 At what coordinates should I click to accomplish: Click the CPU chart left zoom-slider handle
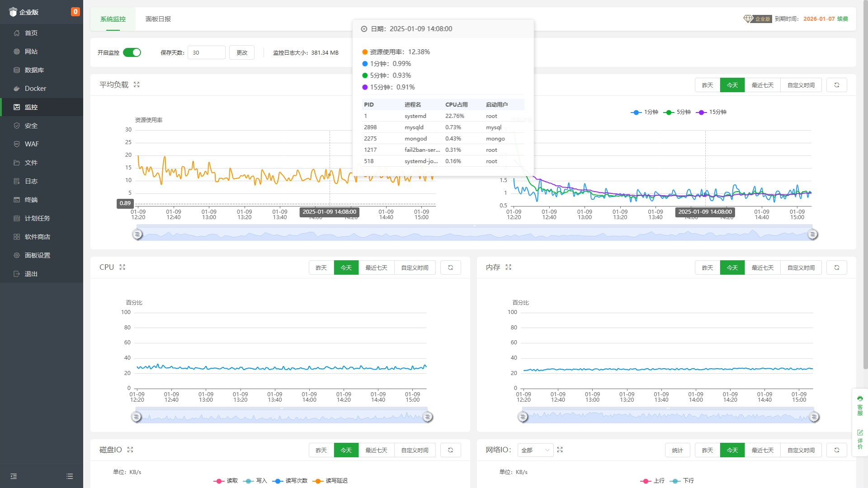point(136,417)
